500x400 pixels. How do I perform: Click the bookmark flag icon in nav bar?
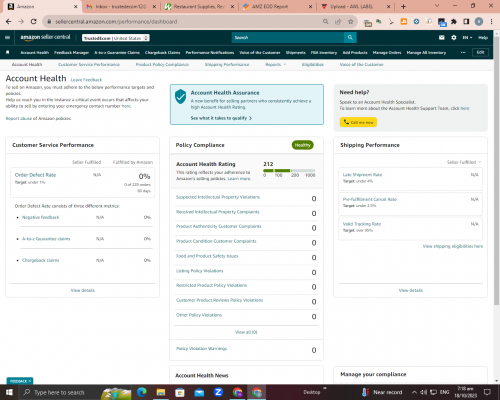click(x=8, y=52)
